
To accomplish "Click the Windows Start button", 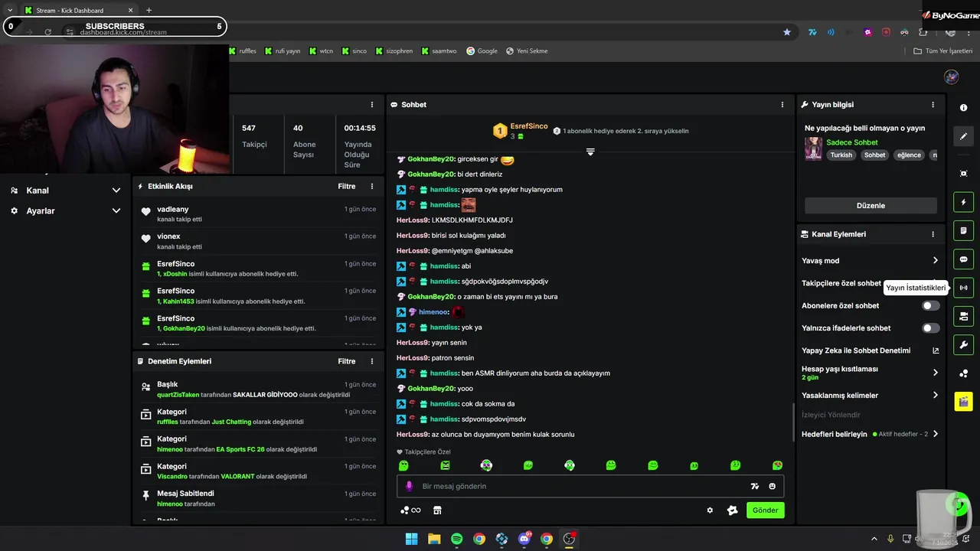I will 411,539.
